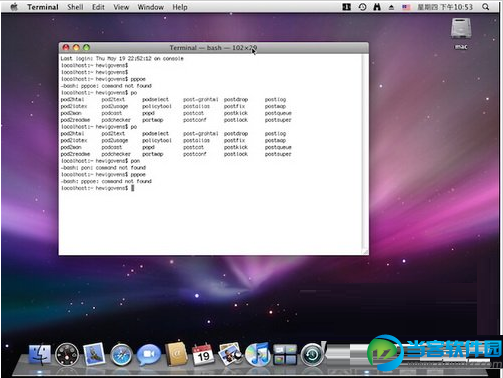
Task: Launch Dashboard from the Dock
Action: tap(67, 355)
